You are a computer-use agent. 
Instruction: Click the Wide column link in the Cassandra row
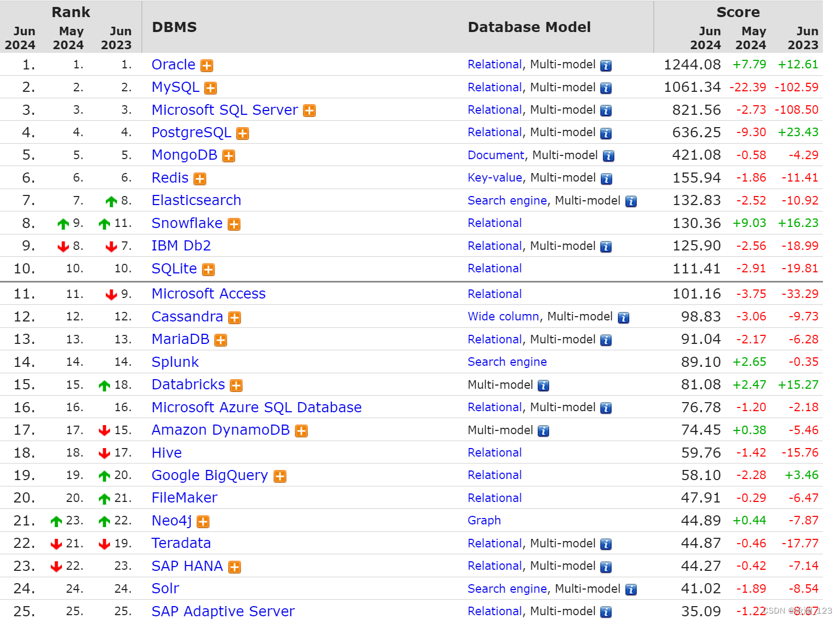coord(503,317)
